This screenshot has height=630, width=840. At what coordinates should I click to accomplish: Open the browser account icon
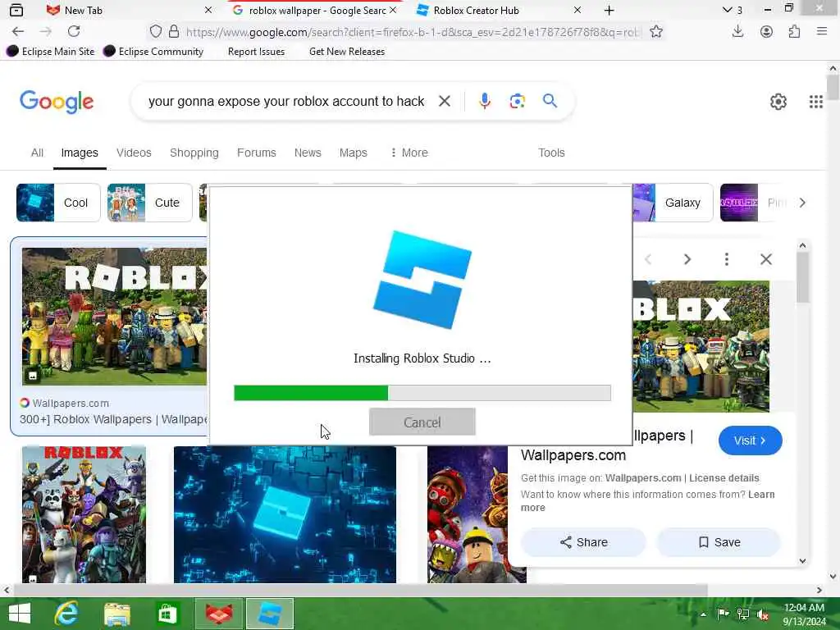(x=767, y=32)
